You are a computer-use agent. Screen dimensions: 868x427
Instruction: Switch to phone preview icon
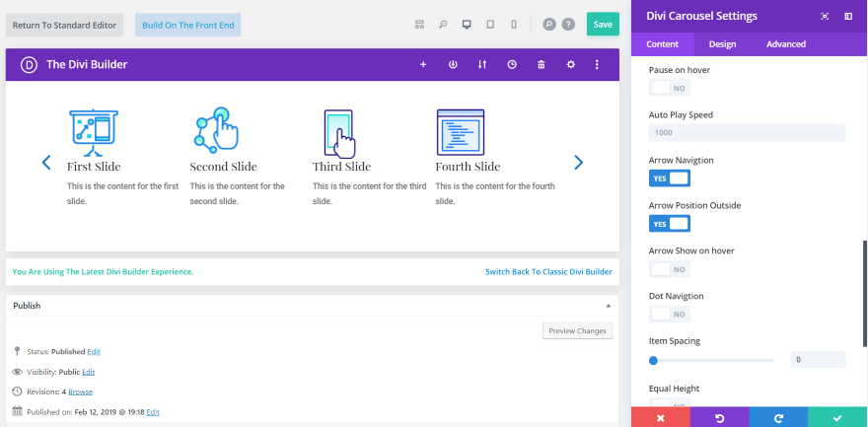pyautogui.click(x=514, y=25)
